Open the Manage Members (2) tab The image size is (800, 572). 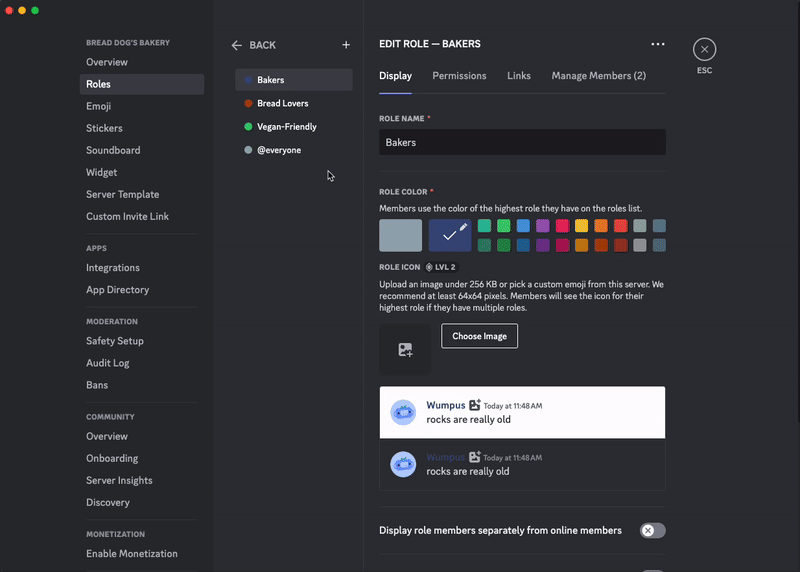click(598, 76)
